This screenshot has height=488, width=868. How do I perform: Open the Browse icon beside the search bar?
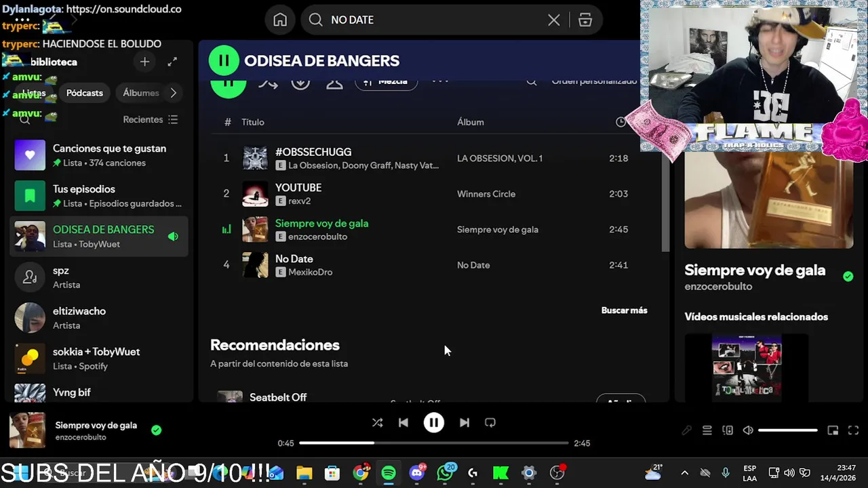coord(585,20)
